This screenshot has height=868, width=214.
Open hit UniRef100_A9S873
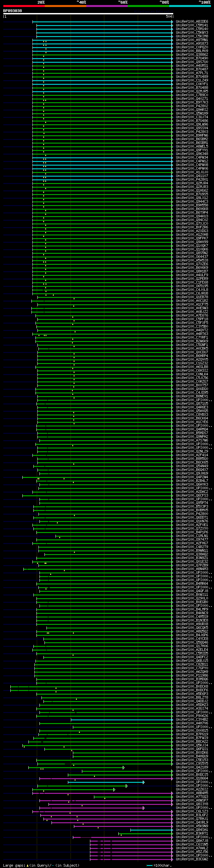click(x=192, y=44)
